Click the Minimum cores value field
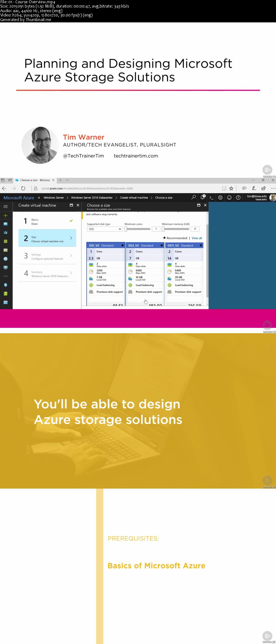 [156, 229]
